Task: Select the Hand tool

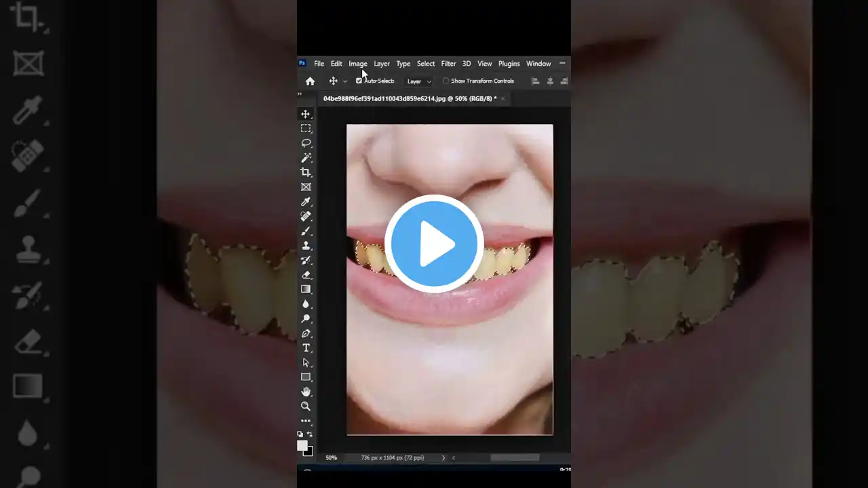Action: coord(306,391)
